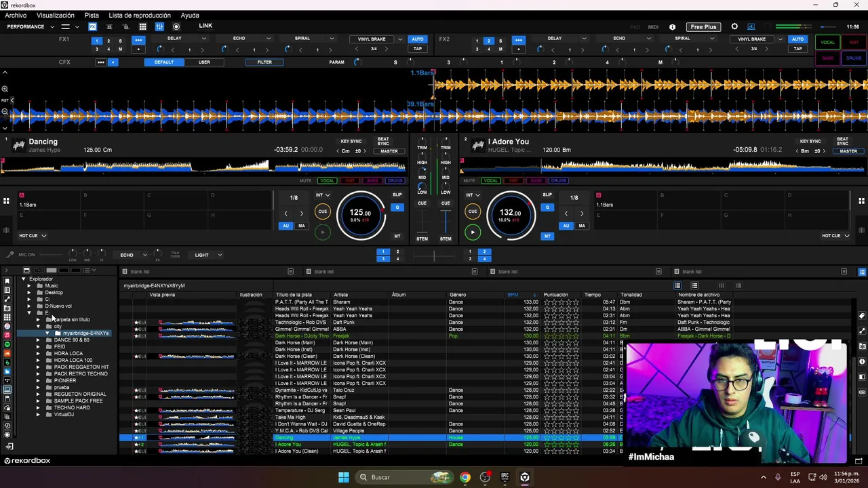The width and height of the screenshot is (868, 488).
Task: Open the LIGHT dropdown
Action: (208, 255)
